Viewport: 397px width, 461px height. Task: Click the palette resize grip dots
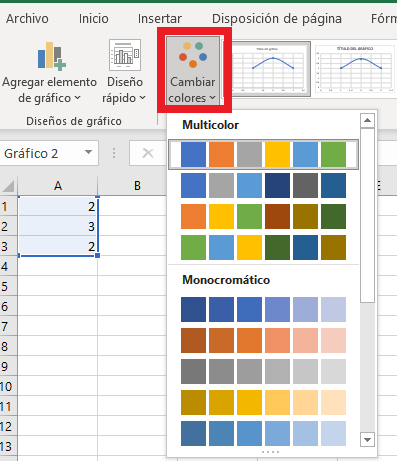[x=270, y=452]
